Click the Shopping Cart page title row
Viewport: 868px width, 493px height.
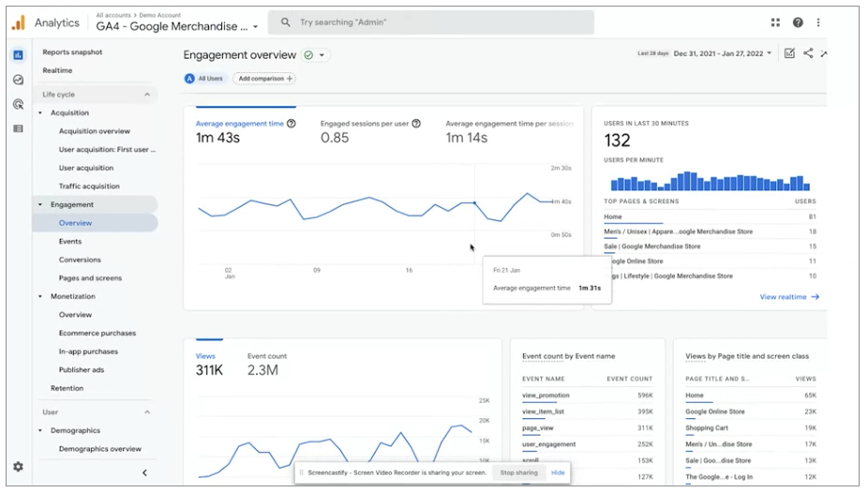tap(751, 428)
